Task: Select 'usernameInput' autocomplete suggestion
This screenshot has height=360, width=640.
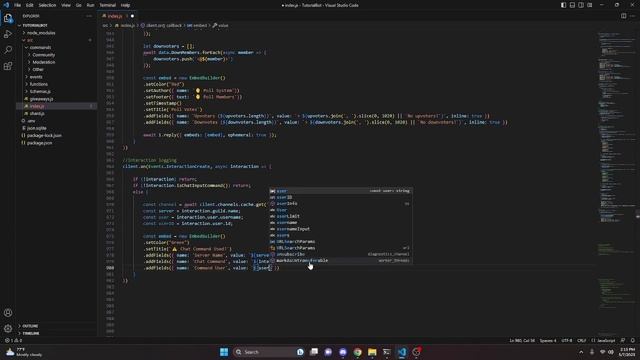Action: tap(340, 229)
